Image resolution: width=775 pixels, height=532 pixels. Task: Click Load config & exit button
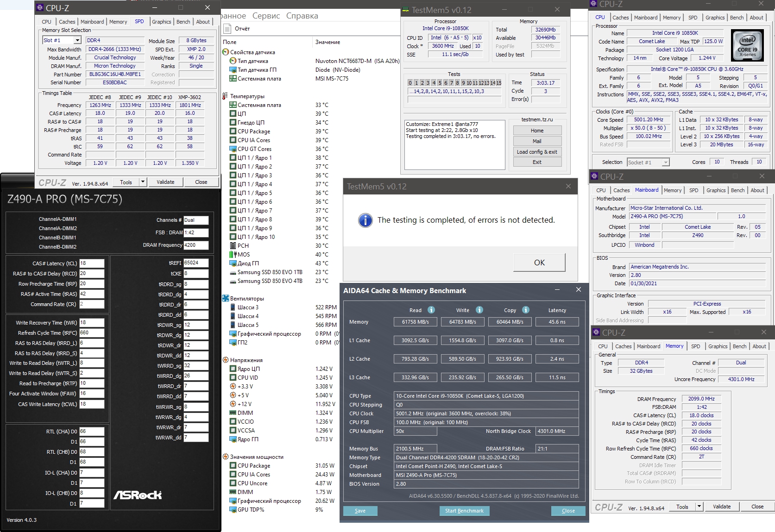pos(537,152)
